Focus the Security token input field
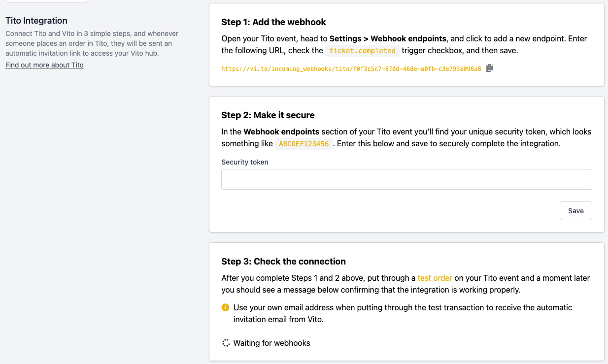The width and height of the screenshot is (608, 364). (x=406, y=179)
